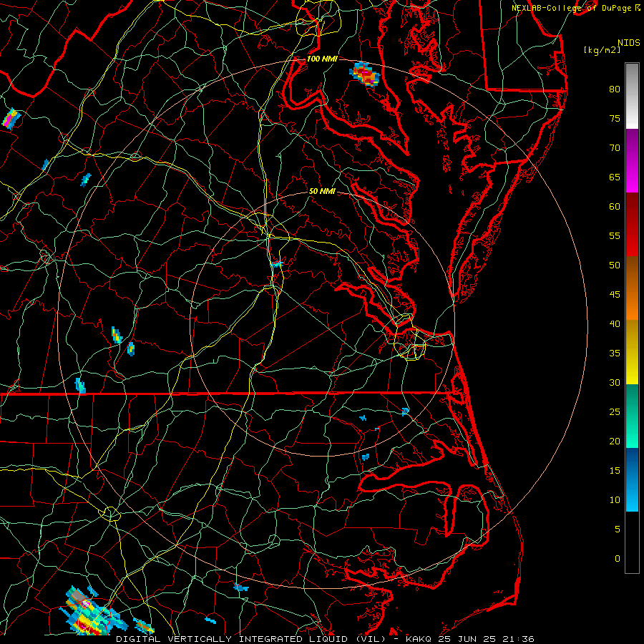Click the 25 value on the scale
The width and height of the screenshot is (644, 644).
pyautogui.click(x=615, y=411)
